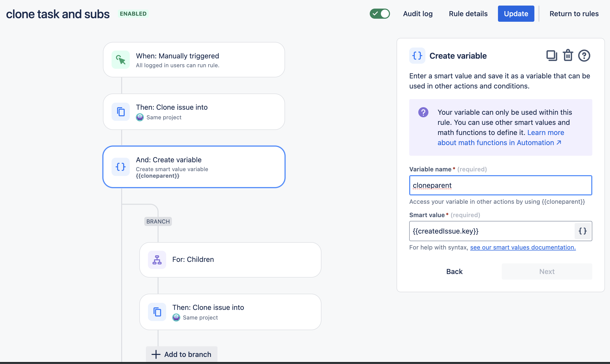Duplicate the Create variable component
The image size is (610, 364).
point(552,56)
